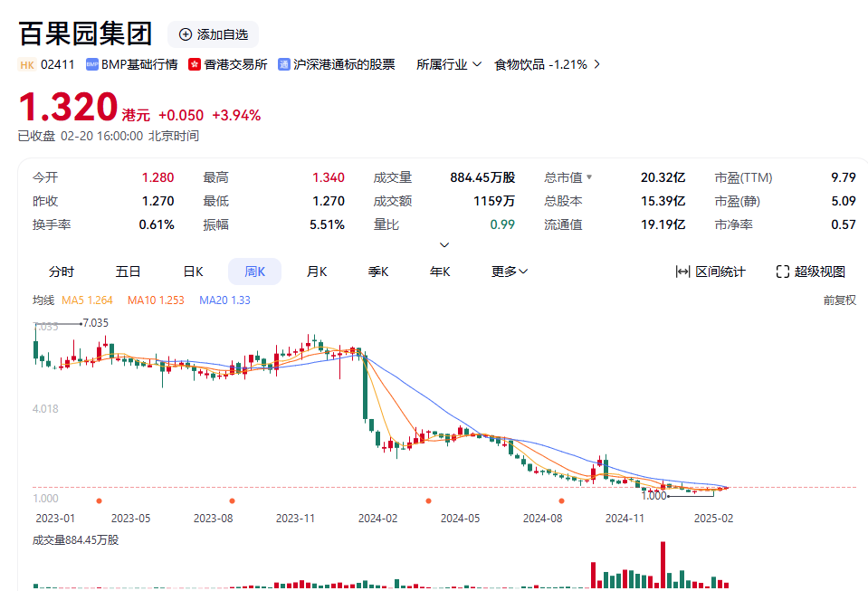This screenshot has height=591, width=868.
Task: Click the 百果园集团 stock title
Action: (x=85, y=33)
